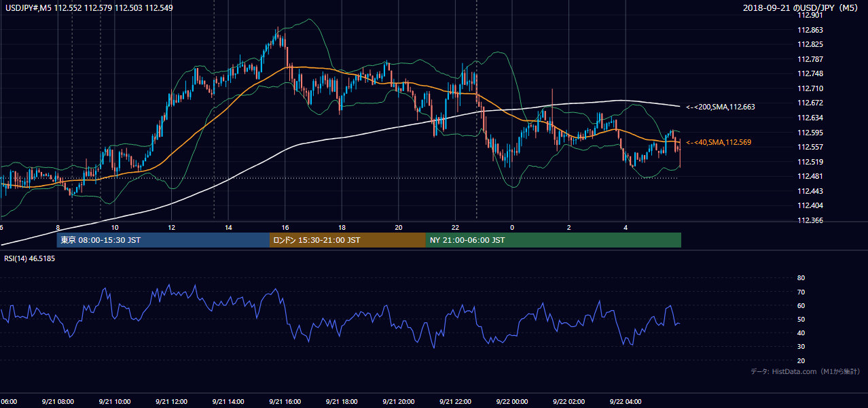Click the 9/21 12:00 time axis label
The height and width of the screenshot is (408, 868).
pyautogui.click(x=171, y=402)
